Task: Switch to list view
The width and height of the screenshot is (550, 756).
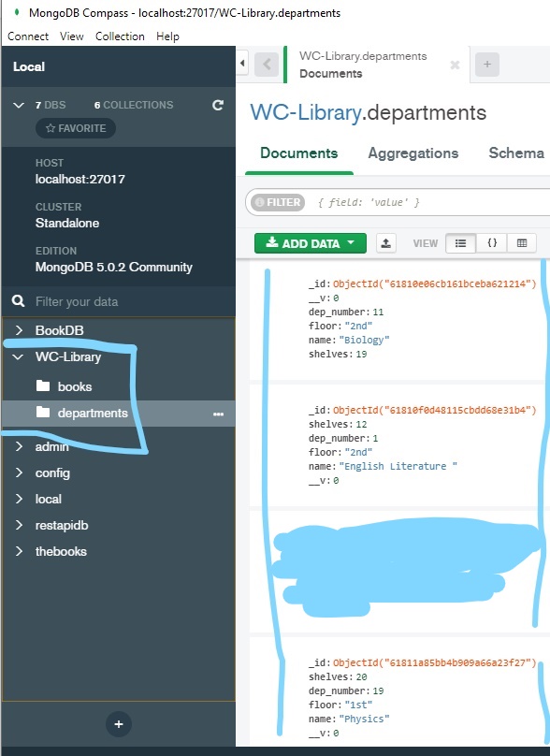Action: [x=460, y=243]
